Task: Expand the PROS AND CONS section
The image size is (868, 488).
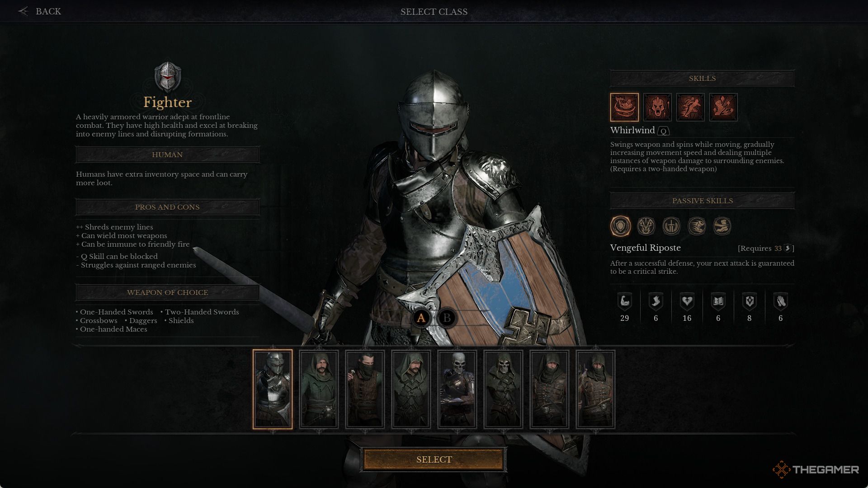Action: (167, 207)
